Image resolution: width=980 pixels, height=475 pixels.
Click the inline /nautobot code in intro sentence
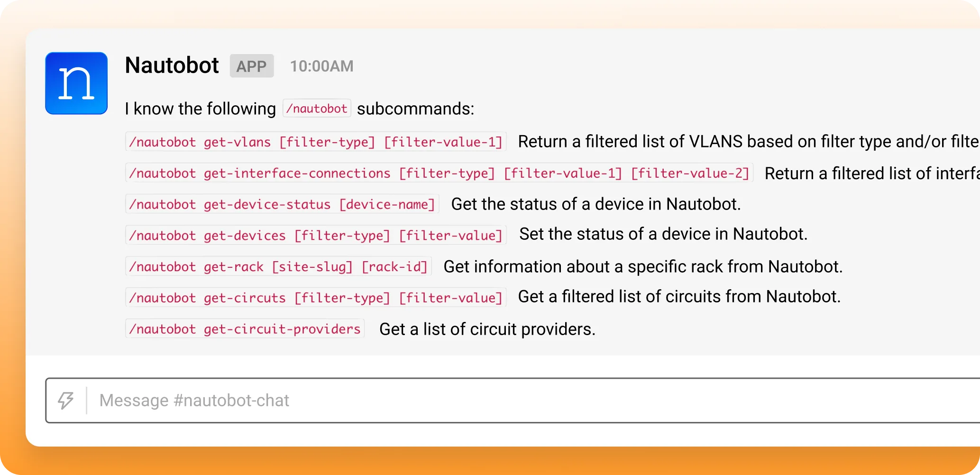pyautogui.click(x=317, y=109)
